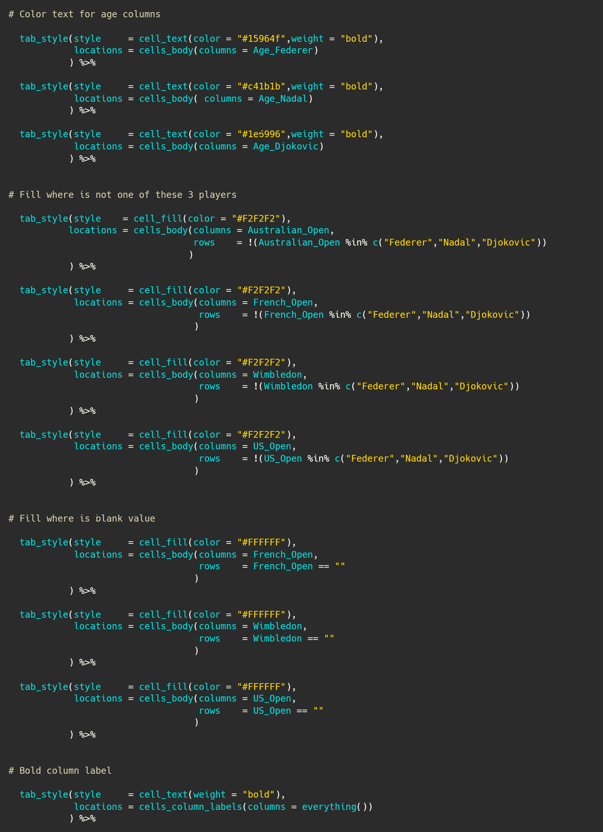The width and height of the screenshot is (603, 832).
Task: Place cursor on the Wimbledon == "" condition
Action: point(293,638)
